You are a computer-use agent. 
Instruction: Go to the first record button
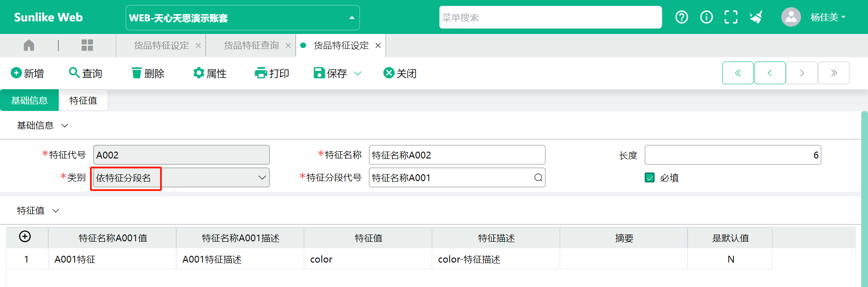pos(737,73)
